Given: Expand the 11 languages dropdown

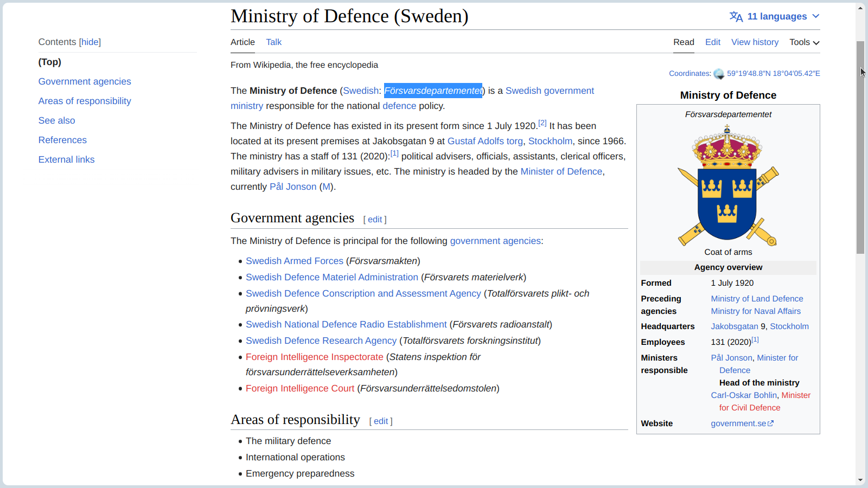Looking at the screenshot, I should pos(776,17).
